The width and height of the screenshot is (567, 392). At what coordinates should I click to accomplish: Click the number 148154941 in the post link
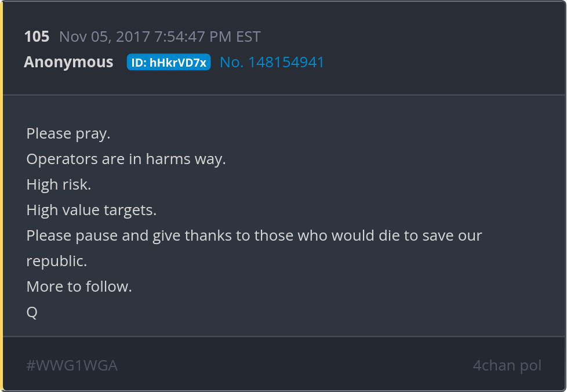tap(286, 62)
